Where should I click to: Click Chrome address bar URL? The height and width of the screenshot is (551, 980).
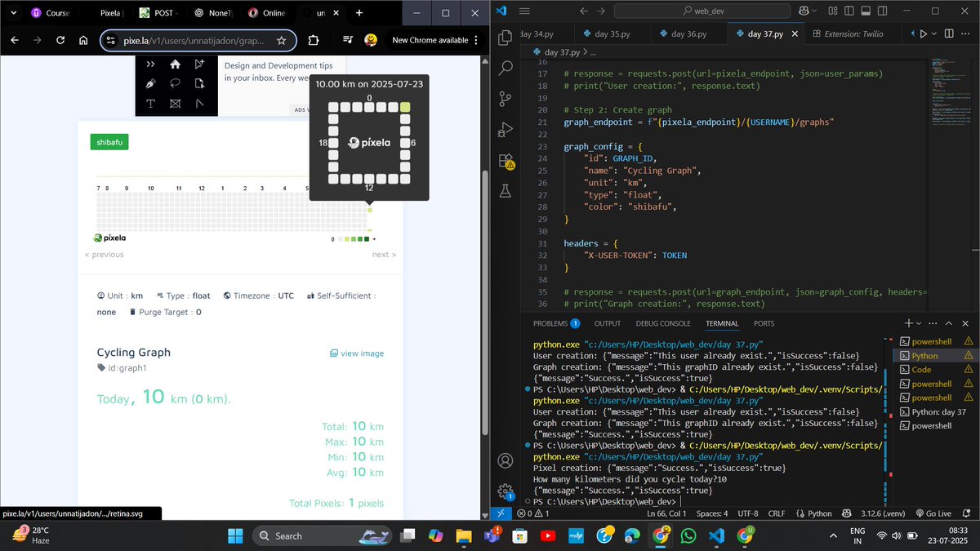click(x=194, y=40)
